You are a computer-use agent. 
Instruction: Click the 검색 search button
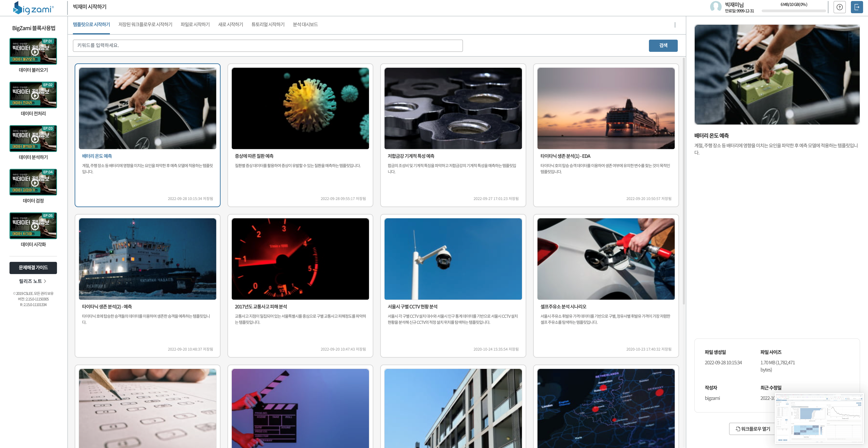pos(663,45)
